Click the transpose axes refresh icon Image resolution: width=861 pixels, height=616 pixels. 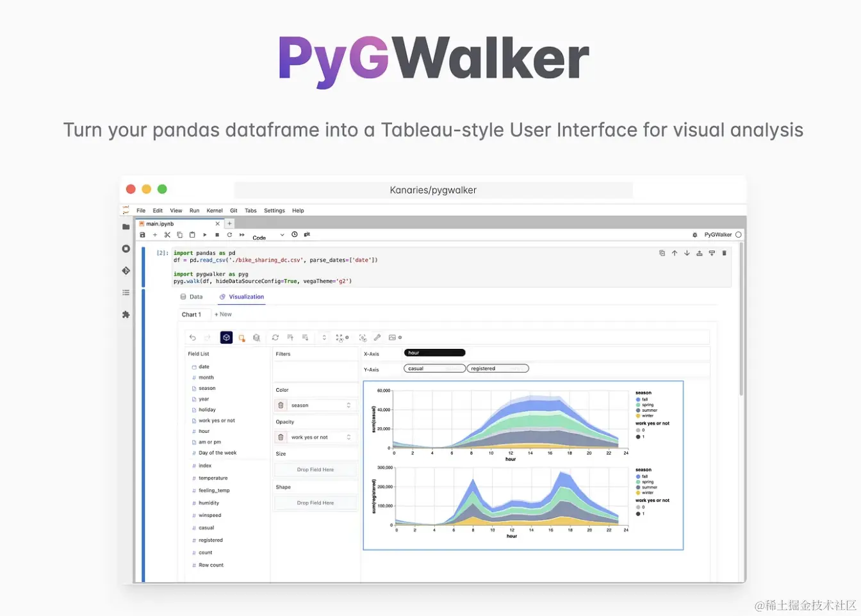275,337
